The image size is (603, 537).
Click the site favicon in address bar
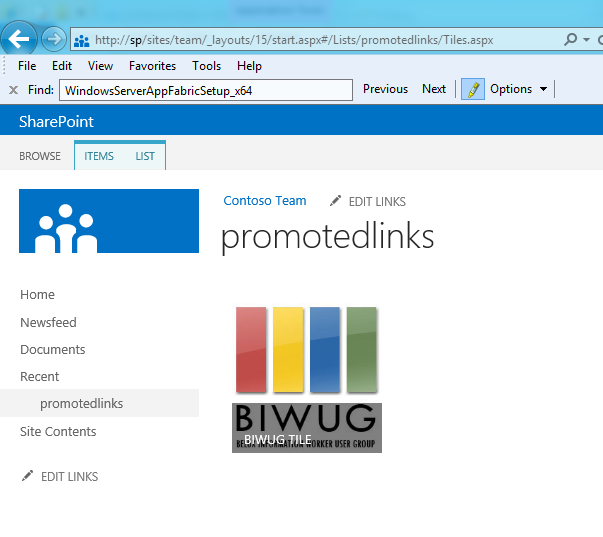[82, 40]
